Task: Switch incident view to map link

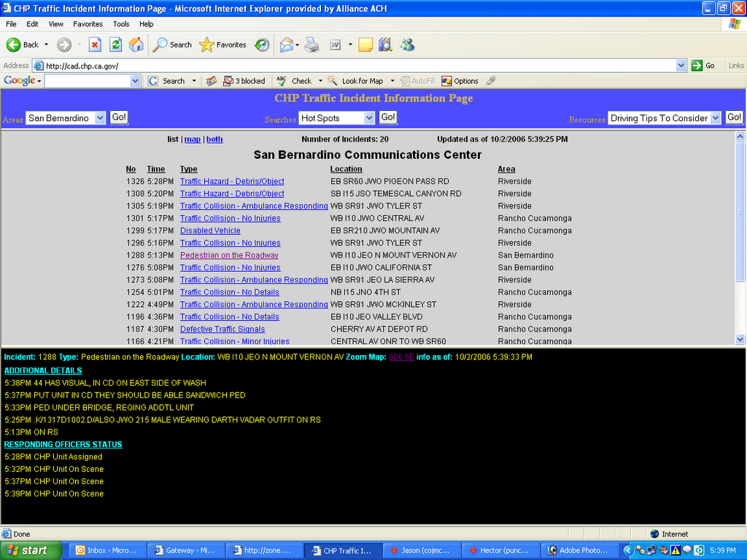Action: [192, 139]
